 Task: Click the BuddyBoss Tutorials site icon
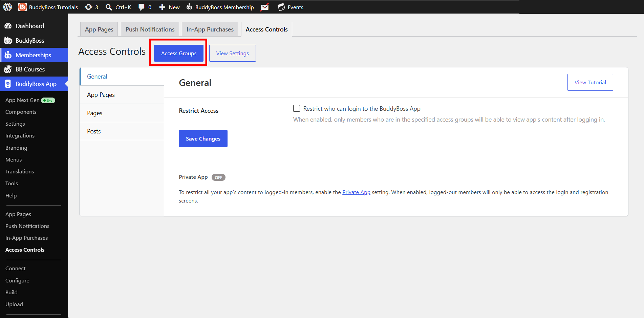pyautogui.click(x=22, y=7)
